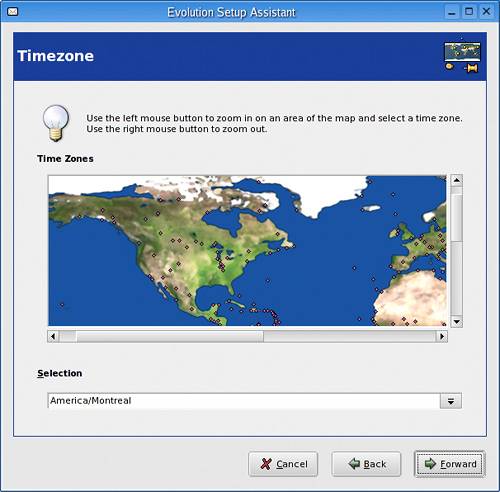
Task: Click the map's vertical scrollbar up arrow
Action: click(x=456, y=180)
